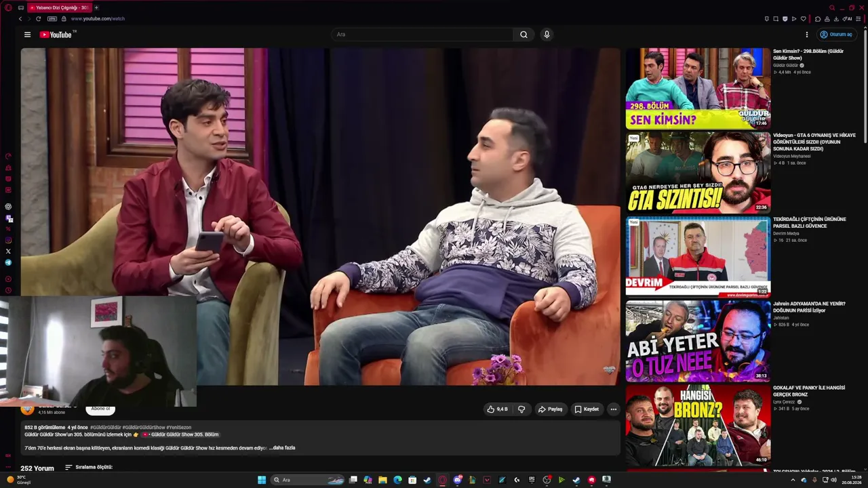Toggle the VPN badge in address bar
The width and height of the screenshot is (868, 488).
tap(52, 19)
